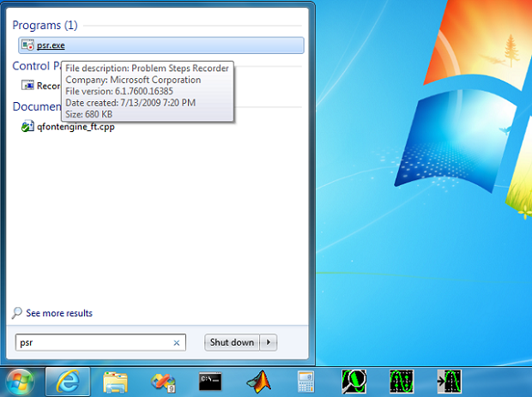Click the green waveform magnifier taskbar icon
Image resolution: width=532 pixels, height=397 pixels.
pos(354,382)
